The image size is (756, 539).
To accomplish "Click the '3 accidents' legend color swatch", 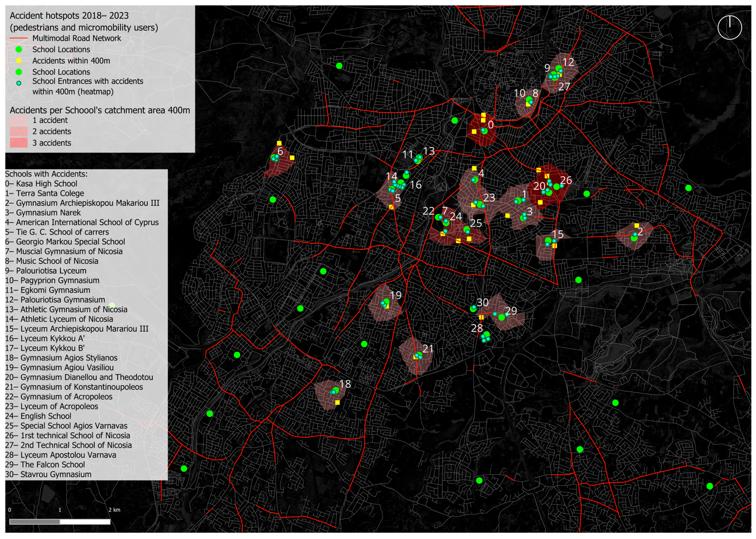I will click(x=19, y=143).
